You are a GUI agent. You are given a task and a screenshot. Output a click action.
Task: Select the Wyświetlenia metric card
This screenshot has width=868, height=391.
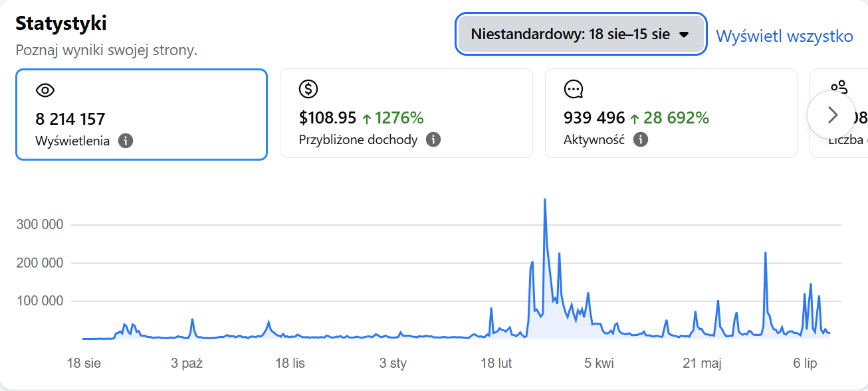(x=142, y=114)
